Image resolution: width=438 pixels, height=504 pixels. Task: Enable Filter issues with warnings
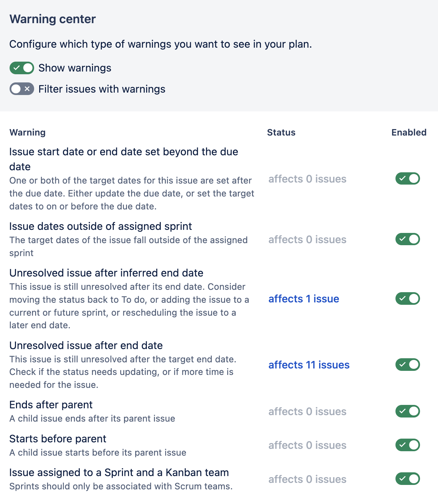(x=21, y=89)
